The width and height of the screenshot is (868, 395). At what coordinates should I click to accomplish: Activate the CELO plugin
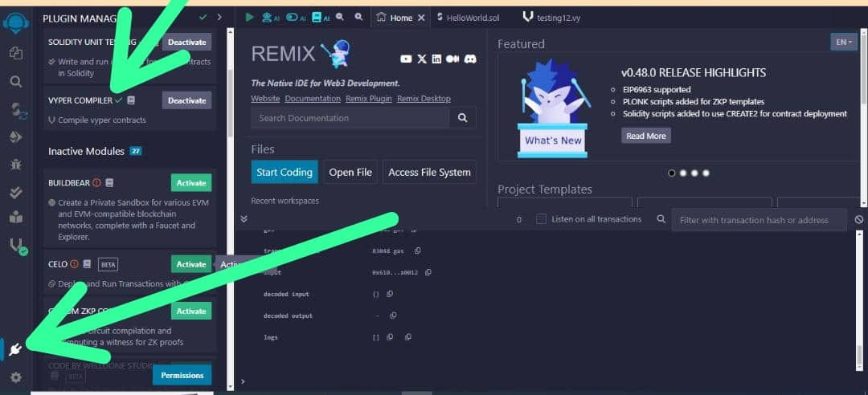click(191, 264)
